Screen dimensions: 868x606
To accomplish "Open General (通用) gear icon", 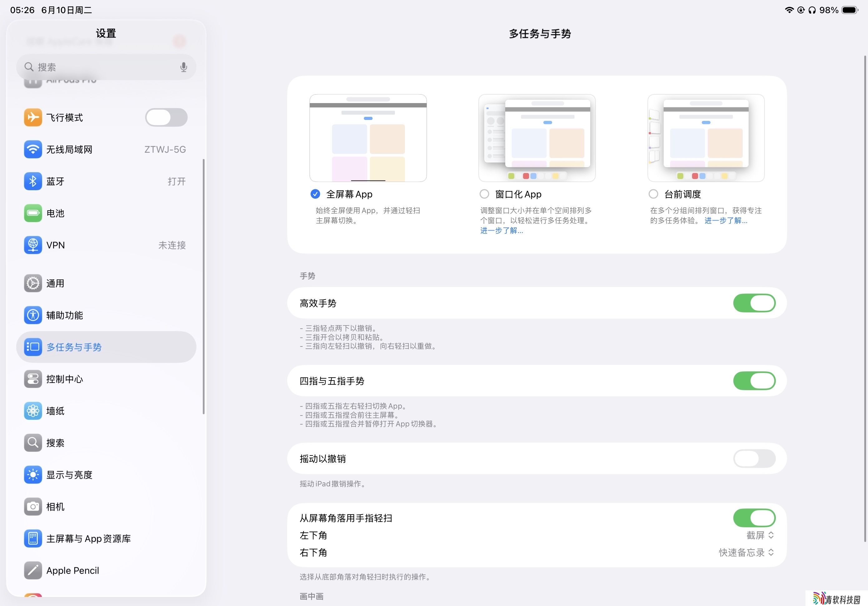I will point(33,283).
